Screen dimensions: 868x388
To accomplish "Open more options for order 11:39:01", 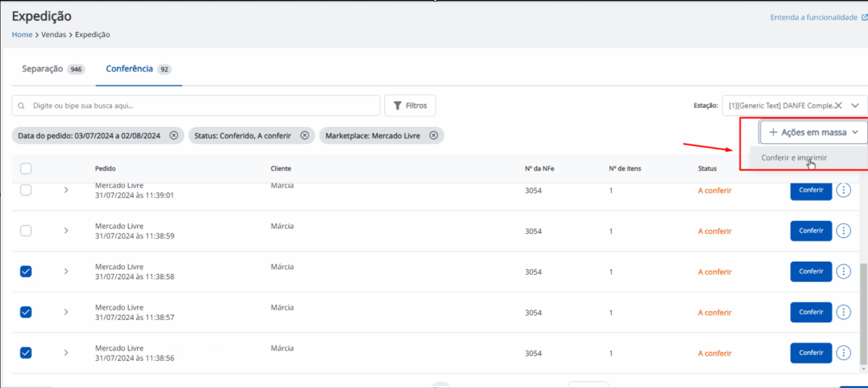I will (843, 190).
